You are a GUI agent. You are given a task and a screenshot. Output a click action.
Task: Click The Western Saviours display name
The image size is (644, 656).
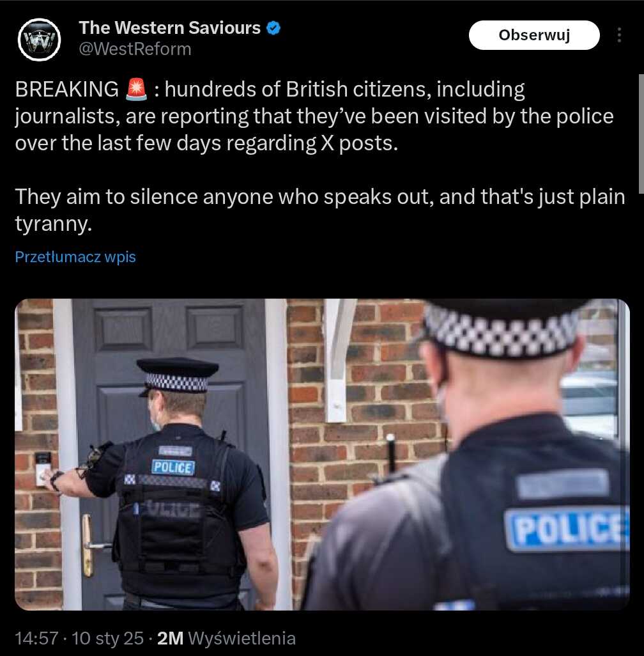170,28
